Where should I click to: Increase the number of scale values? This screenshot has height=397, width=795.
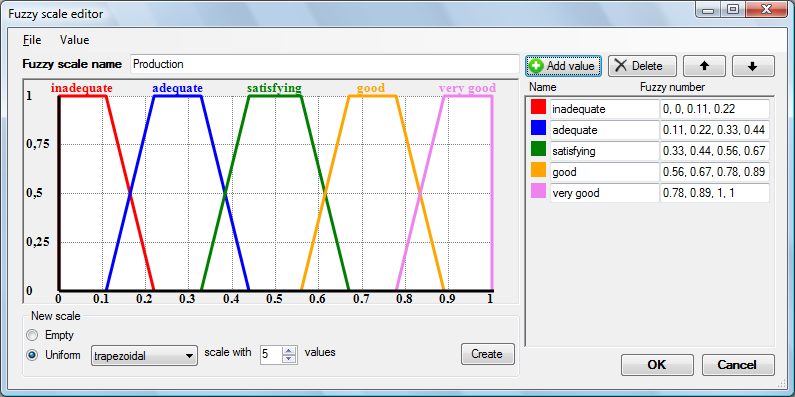click(x=289, y=351)
